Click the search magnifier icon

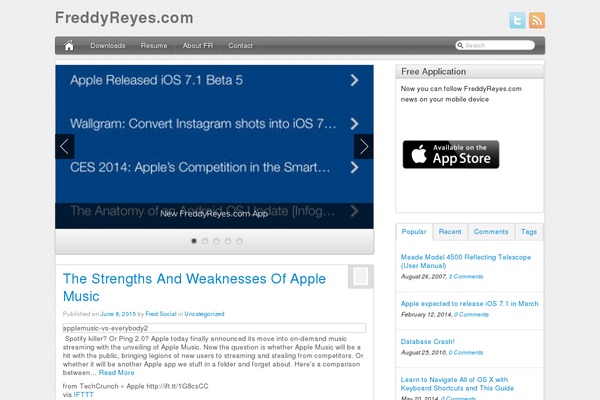coord(460,45)
